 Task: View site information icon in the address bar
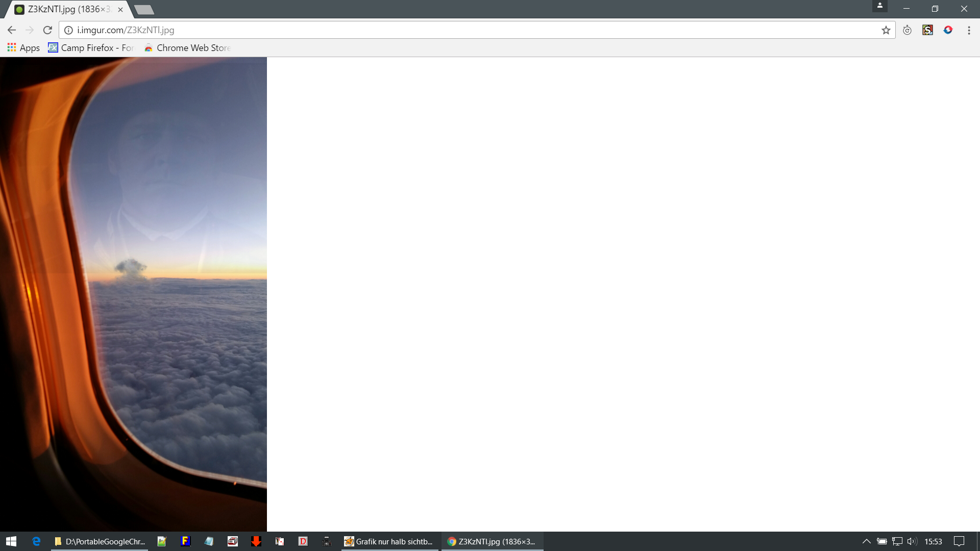point(68,30)
